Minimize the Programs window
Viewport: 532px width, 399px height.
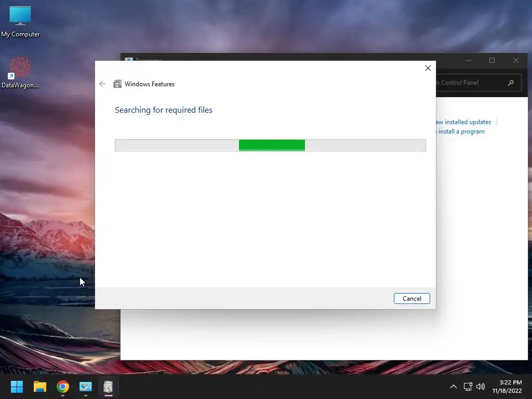tap(469, 60)
